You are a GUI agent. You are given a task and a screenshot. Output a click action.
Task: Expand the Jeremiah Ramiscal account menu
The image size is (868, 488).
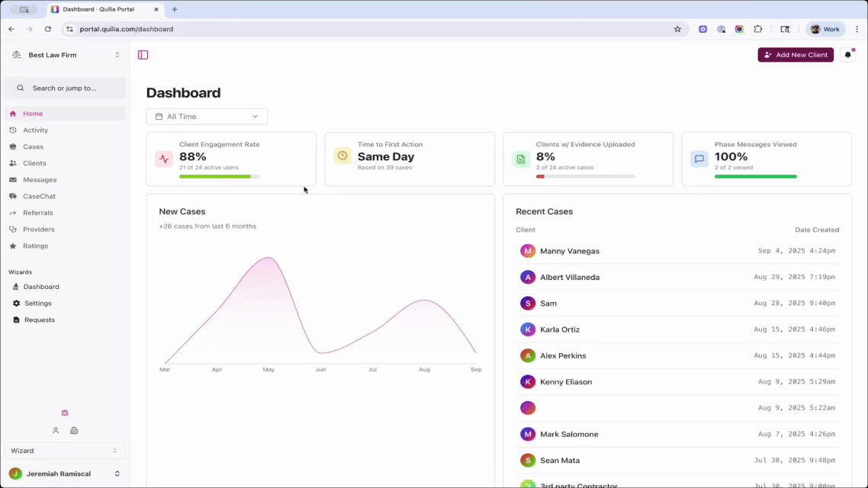coord(65,473)
